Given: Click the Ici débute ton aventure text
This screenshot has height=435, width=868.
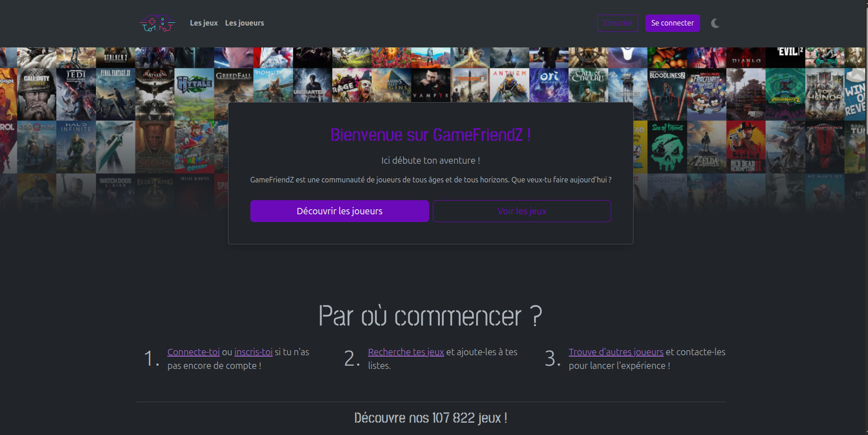Looking at the screenshot, I should [x=431, y=161].
